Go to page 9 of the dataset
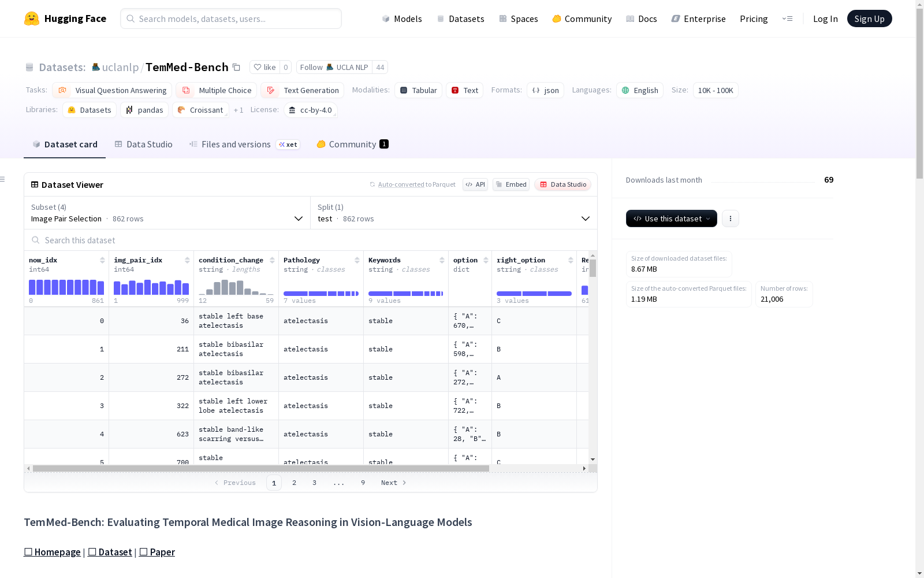The image size is (924, 578). tap(363, 483)
